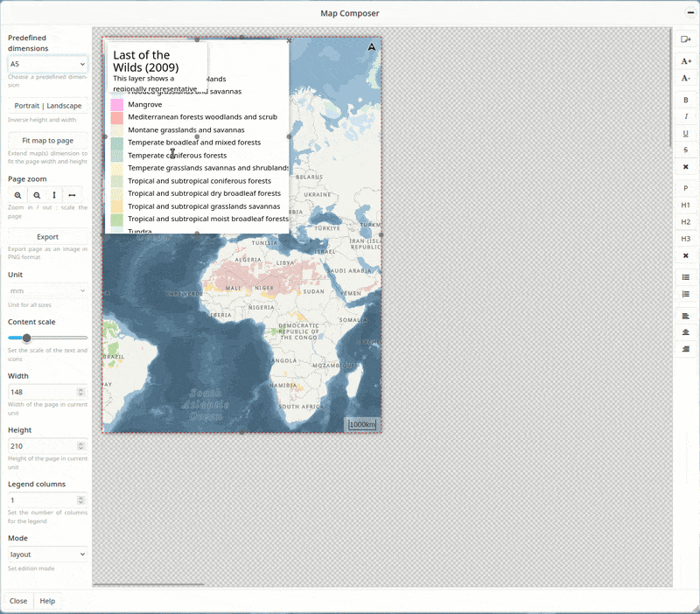The width and height of the screenshot is (700, 614).
Task: Open the Unit dropdown showing mm
Action: point(46,290)
